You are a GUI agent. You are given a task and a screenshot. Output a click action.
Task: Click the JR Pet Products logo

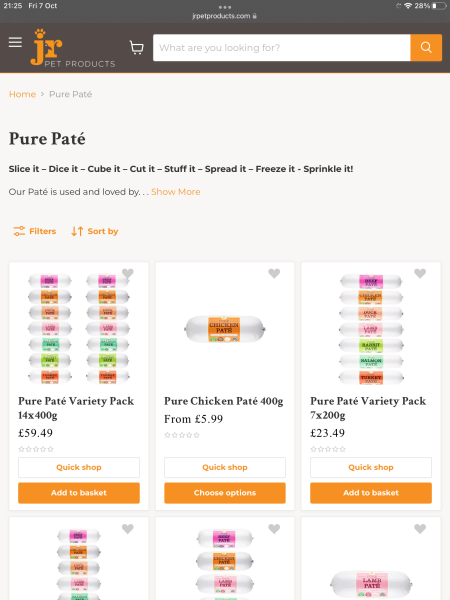click(x=73, y=47)
